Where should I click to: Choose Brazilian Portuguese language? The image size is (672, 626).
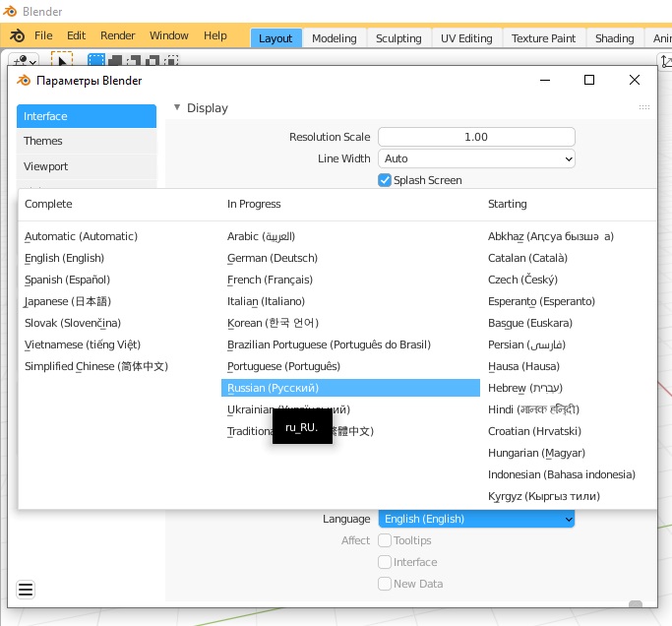click(x=329, y=344)
